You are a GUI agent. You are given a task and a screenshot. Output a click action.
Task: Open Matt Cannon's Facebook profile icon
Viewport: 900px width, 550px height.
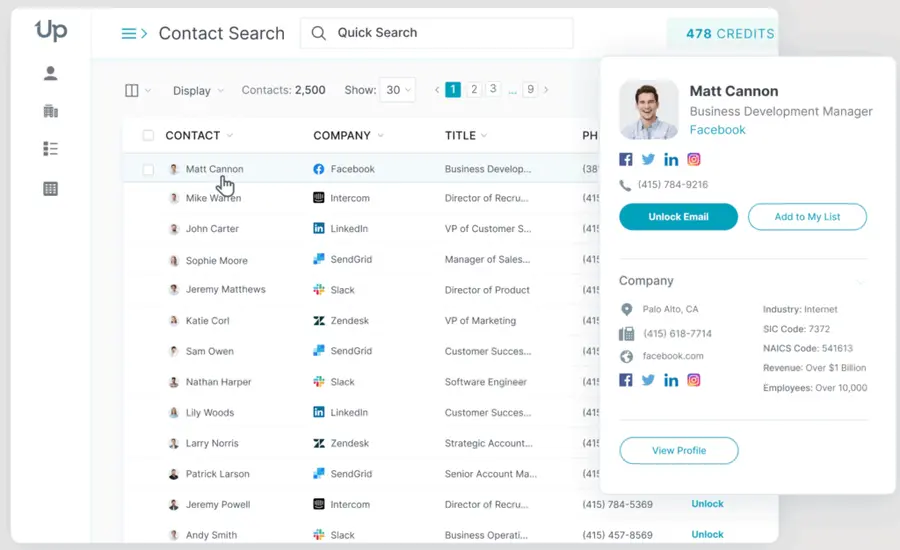click(x=626, y=160)
